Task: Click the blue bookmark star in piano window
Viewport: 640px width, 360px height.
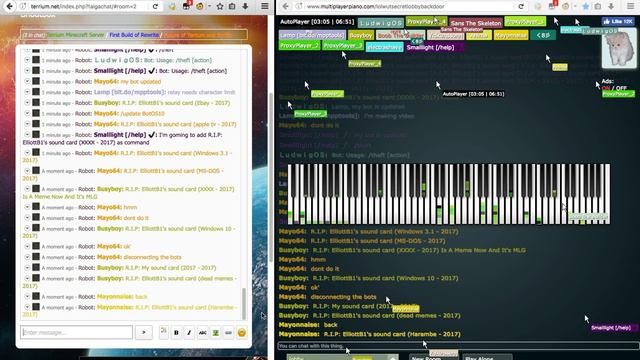Action: 586,7
